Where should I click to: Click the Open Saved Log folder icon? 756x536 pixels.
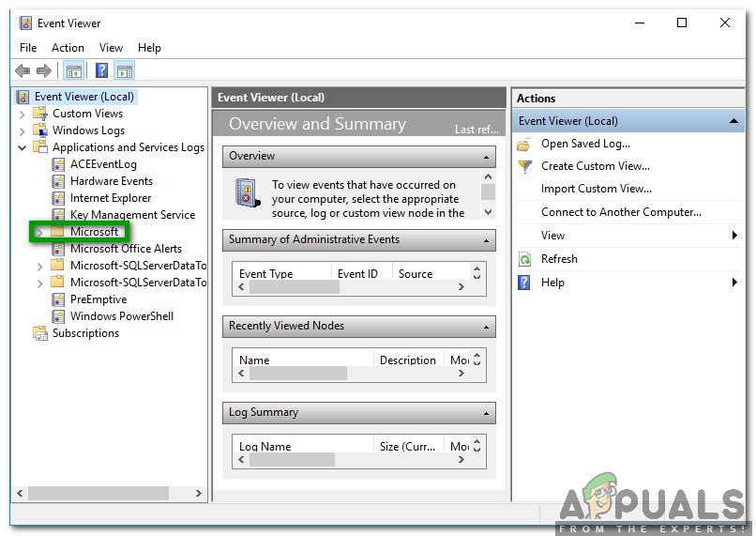click(524, 145)
